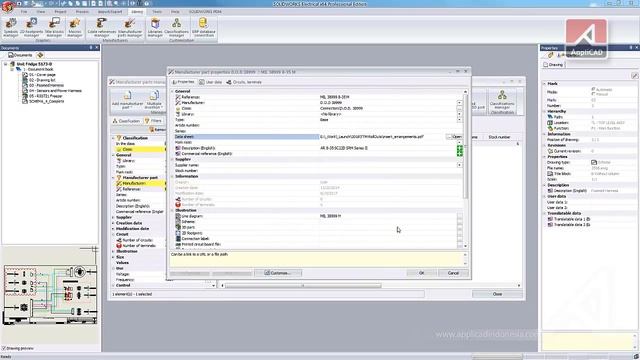Open the Manufacturer dropdown in part properties
Screen dimensions: 640x360
point(460,103)
